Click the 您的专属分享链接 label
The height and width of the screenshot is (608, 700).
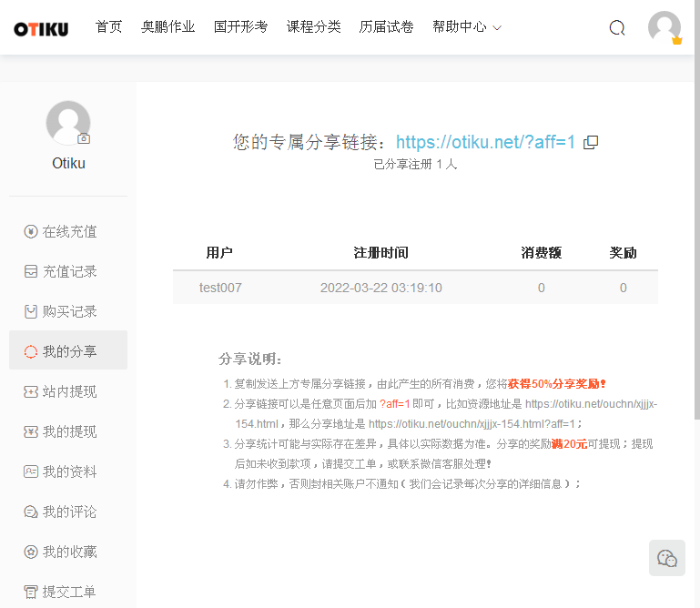(x=309, y=142)
